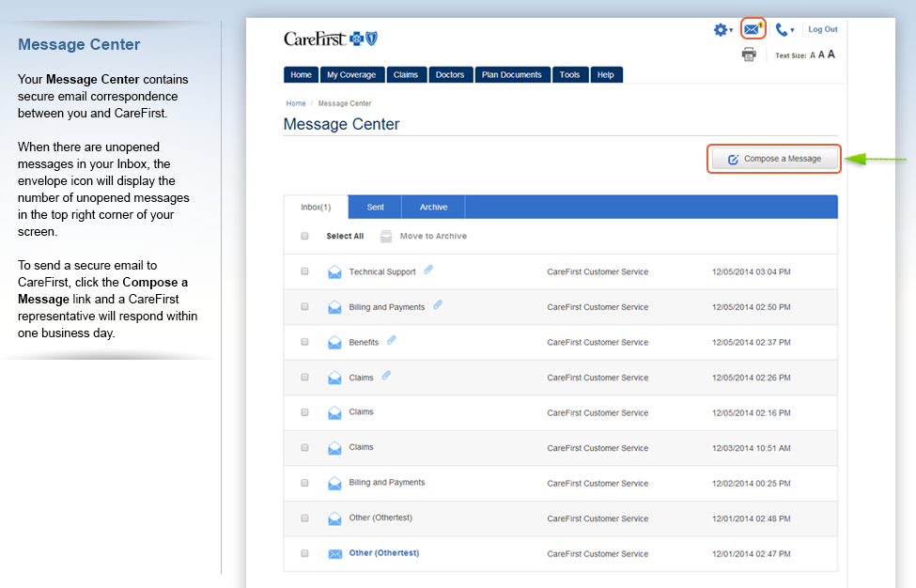
Task: Click the Compose a Message button
Action: point(774,159)
